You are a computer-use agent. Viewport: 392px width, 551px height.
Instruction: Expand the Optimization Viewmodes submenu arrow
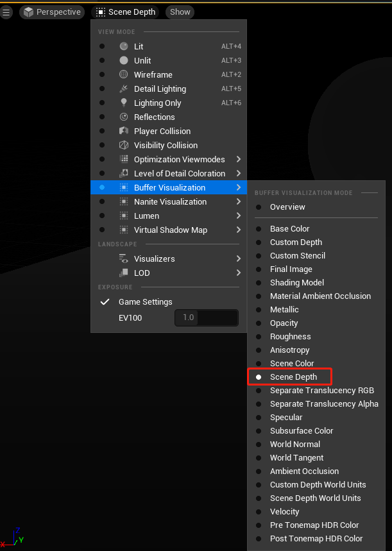pyautogui.click(x=239, y=159)
